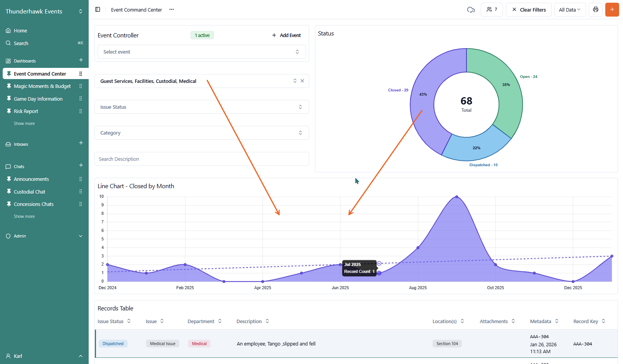Add a new dashboard with plus icon

pyautogui.click(x=81, y=60)
